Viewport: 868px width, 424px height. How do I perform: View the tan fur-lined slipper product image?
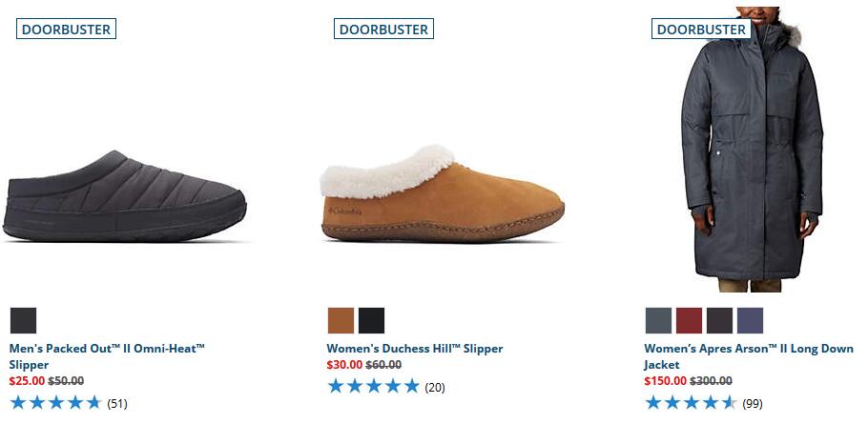pos(443,193)
